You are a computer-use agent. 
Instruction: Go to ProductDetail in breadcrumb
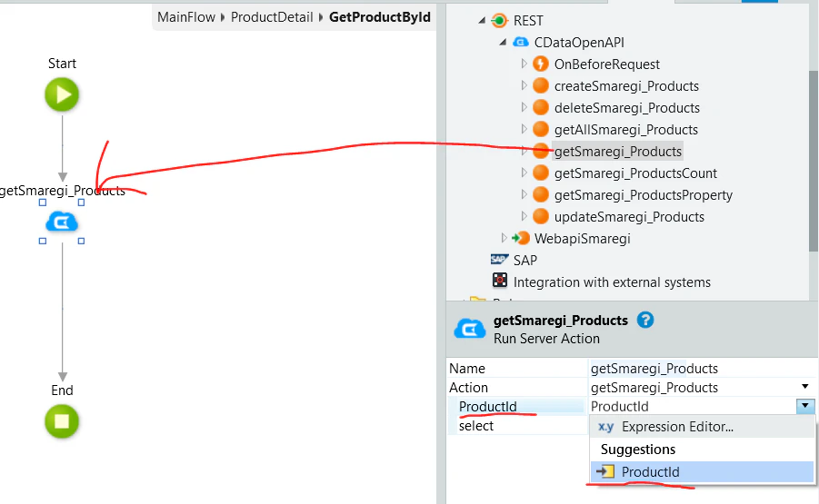[x=272, y=17]
